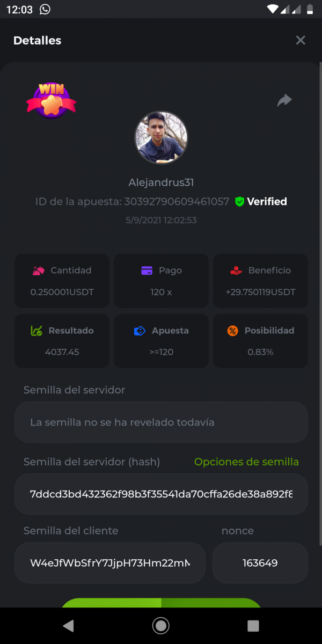Tap the WIN badge icon
The image size is (322, 644).
point(51,100)
